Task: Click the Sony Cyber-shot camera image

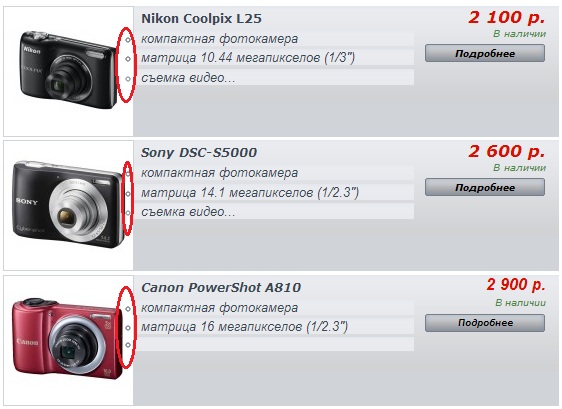Action: click(x=68, y=204)
